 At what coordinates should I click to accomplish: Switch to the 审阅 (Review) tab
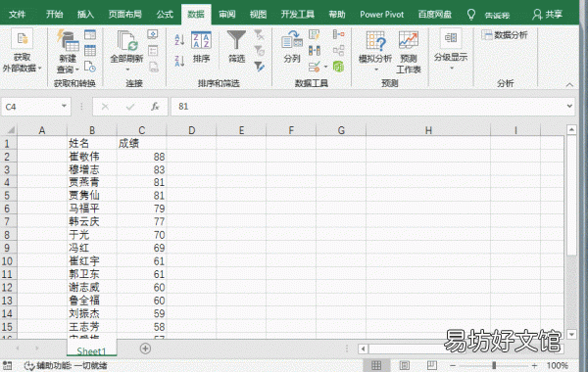(x=227, y=15)
